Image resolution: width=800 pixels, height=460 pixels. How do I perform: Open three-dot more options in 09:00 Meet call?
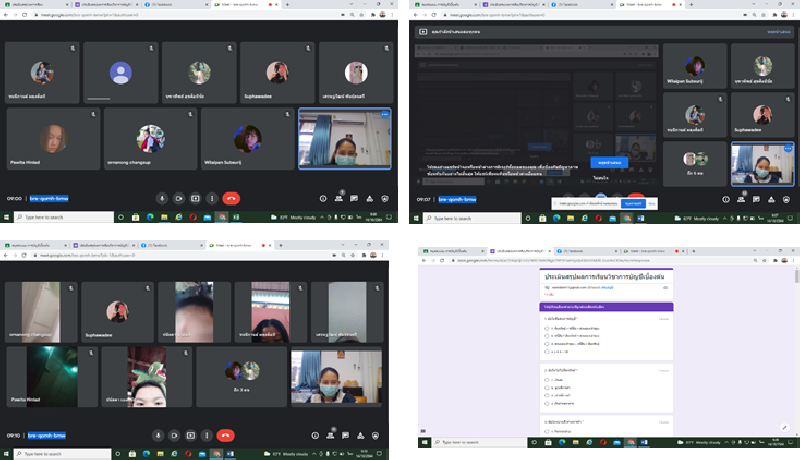tap(211, 198)
